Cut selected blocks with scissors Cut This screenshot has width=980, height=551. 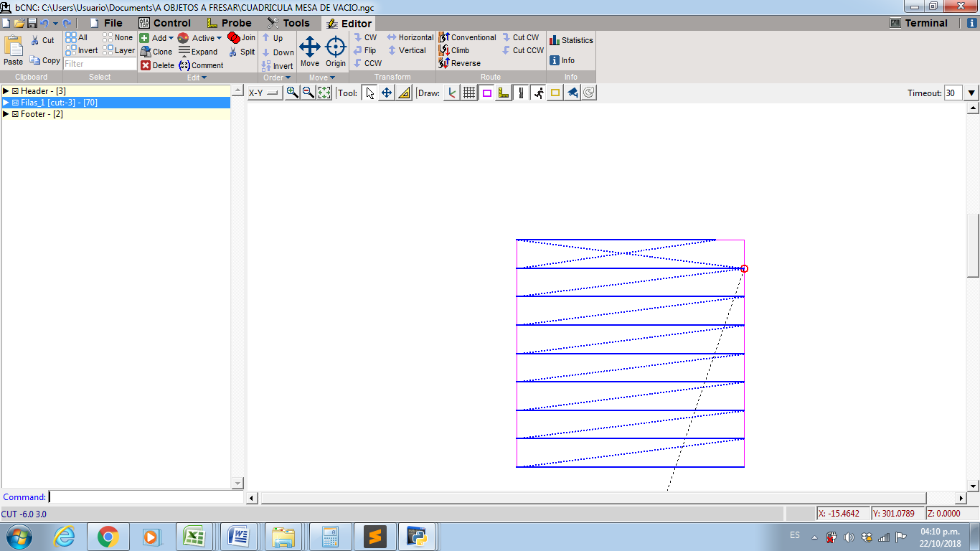click(42, 40)
